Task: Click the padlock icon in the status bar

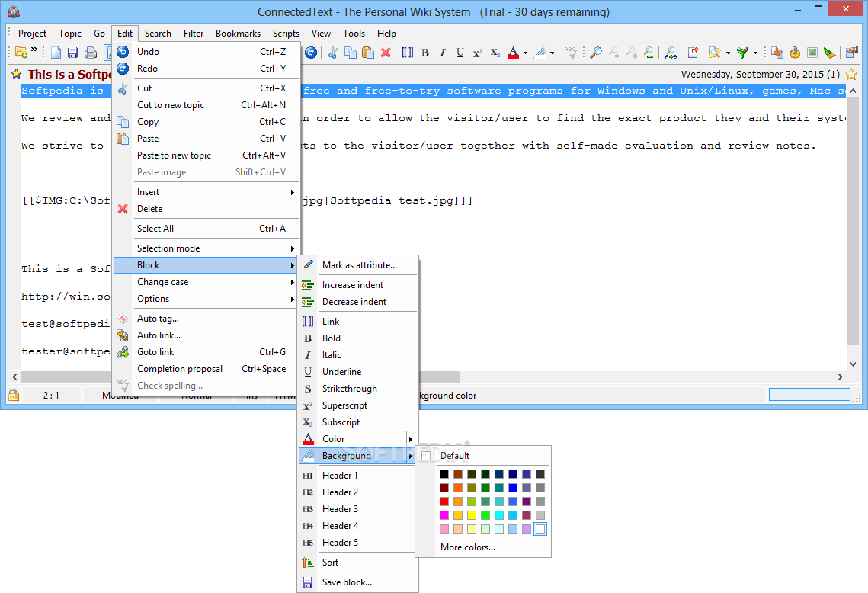Action: point(14,395)
